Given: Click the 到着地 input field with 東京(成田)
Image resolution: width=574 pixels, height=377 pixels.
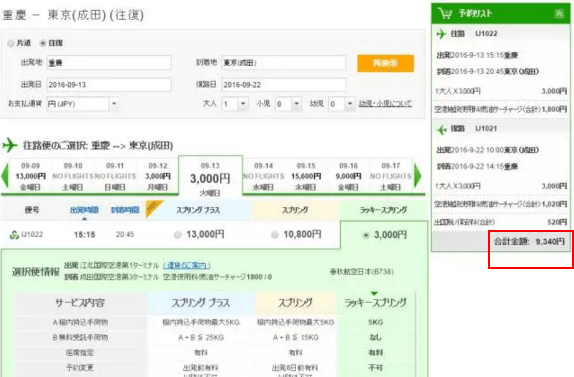Looking at the screenshot, I should [x=283, y=63].
